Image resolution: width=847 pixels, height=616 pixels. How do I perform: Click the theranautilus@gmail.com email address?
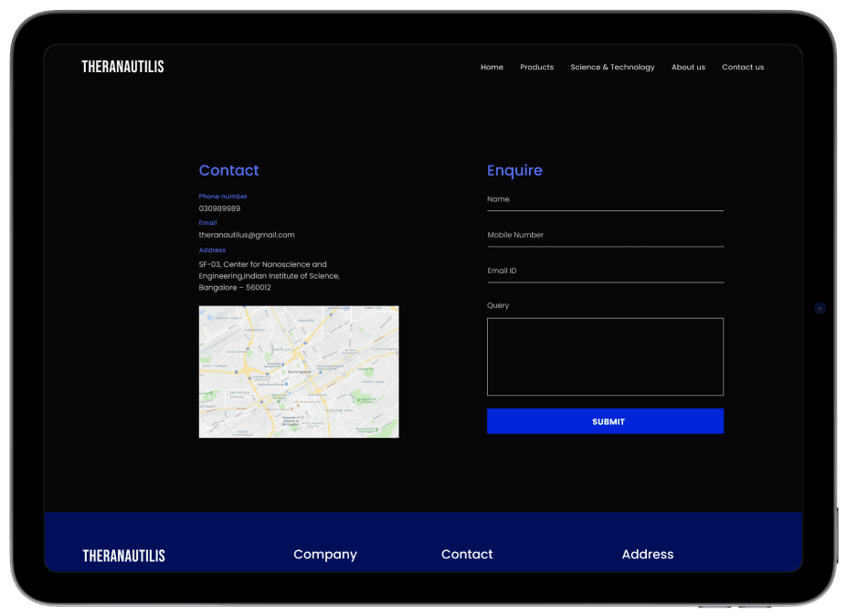247,235
